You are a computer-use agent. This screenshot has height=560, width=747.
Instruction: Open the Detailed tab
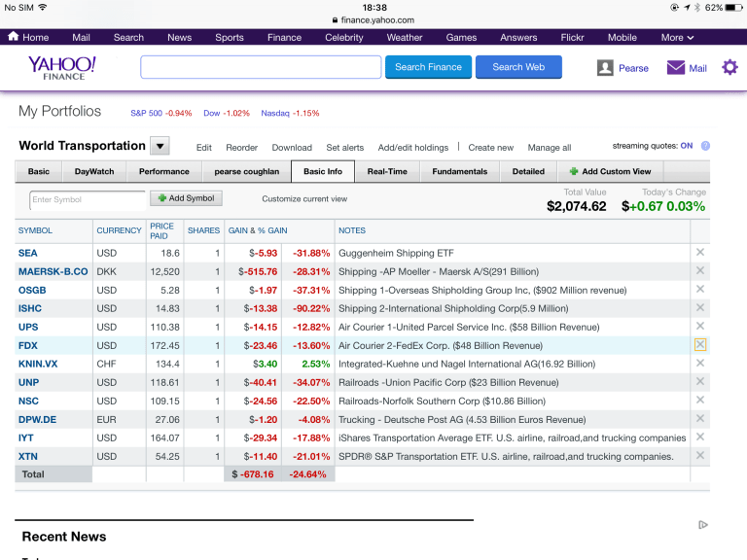(528, 171)
